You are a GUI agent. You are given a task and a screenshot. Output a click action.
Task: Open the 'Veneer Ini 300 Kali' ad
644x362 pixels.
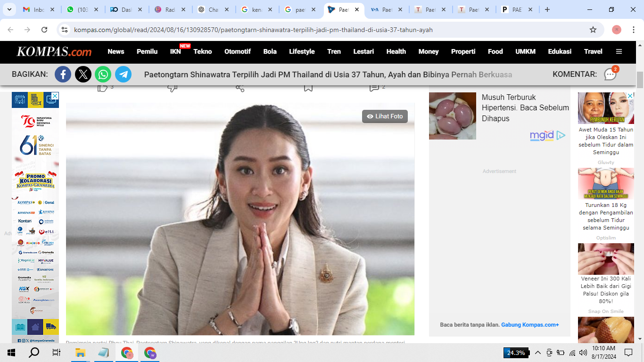click(x=606, y=290)
